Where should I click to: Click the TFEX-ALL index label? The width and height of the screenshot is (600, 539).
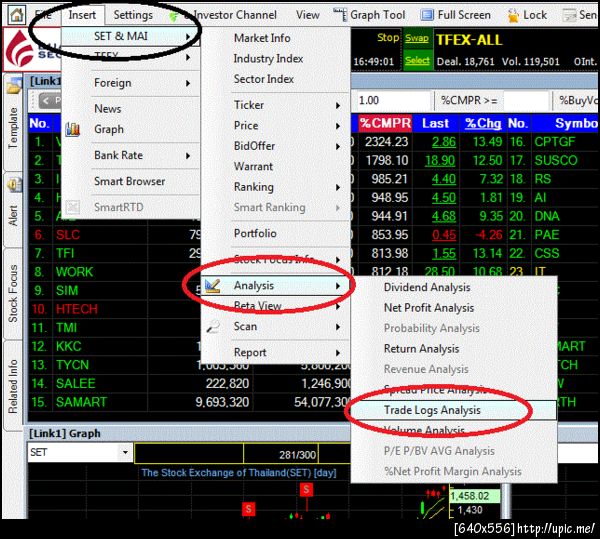click(x=469, y=40)
